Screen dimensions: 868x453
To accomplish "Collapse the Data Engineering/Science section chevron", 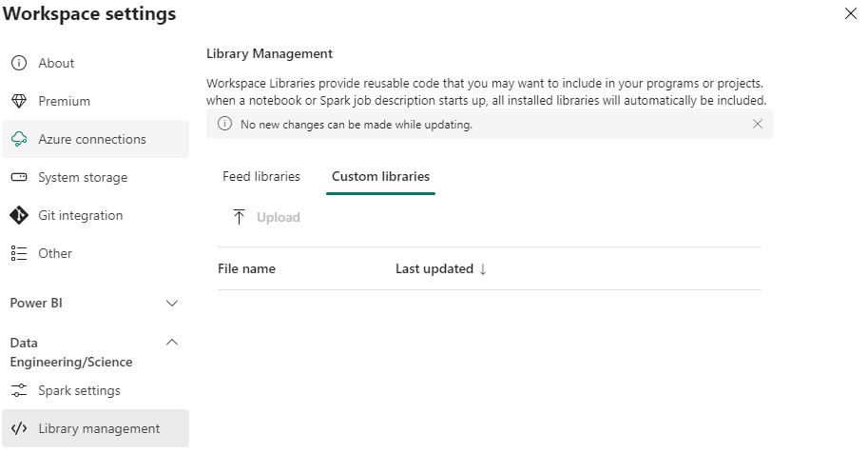I will coord(172,342).
